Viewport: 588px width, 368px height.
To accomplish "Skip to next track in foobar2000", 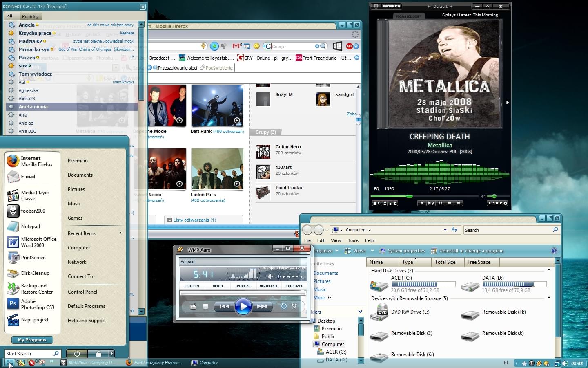I will pos(459,203).
